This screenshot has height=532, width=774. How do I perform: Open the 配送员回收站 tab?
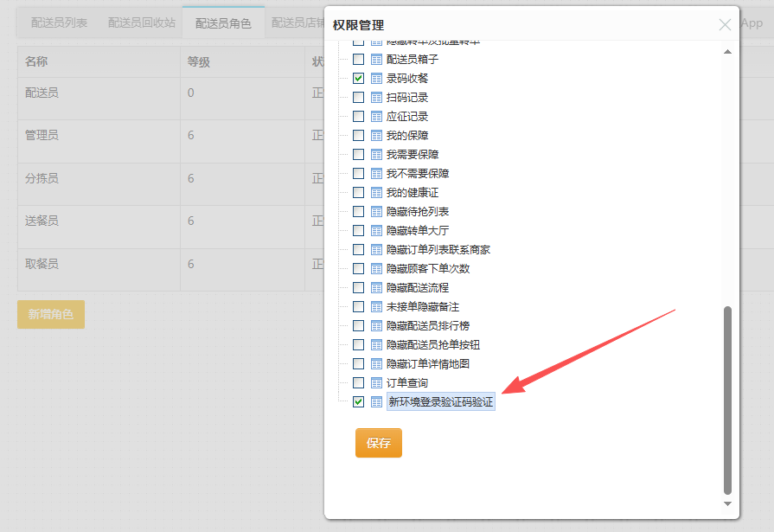(x=141, y=23)
